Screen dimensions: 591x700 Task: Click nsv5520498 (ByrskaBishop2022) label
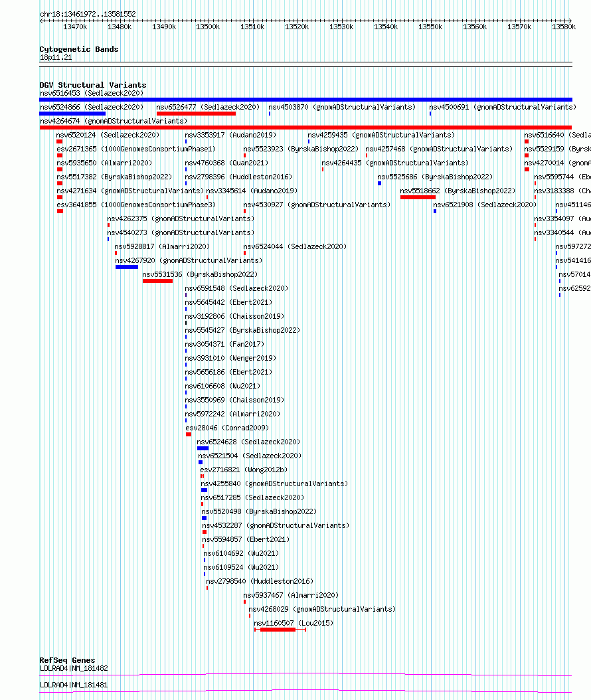(x=260, y=511)
